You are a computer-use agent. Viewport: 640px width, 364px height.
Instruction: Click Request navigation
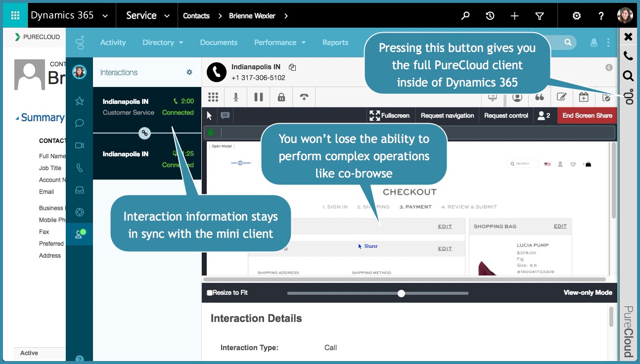click(x=447, y=115)
